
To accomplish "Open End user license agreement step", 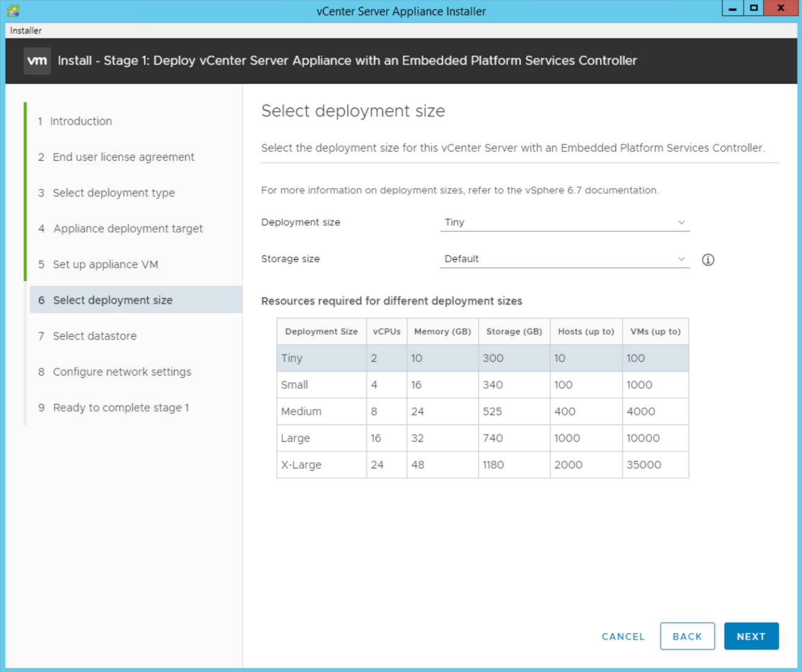I will point(123,157).
